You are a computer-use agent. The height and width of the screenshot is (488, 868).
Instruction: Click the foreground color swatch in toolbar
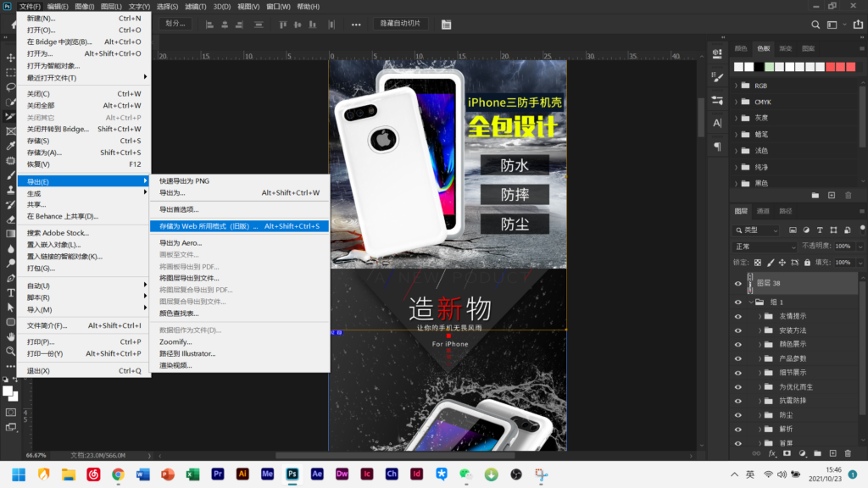pyautogui.click(x=8, y=391)
